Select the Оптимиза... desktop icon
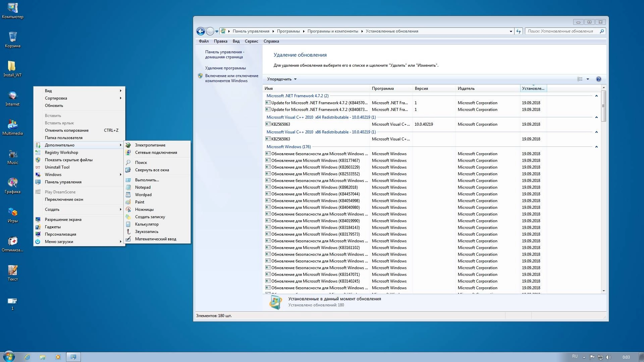Image resolution: width=644 pixels, height=362 pixels. (x=12, y=244)
